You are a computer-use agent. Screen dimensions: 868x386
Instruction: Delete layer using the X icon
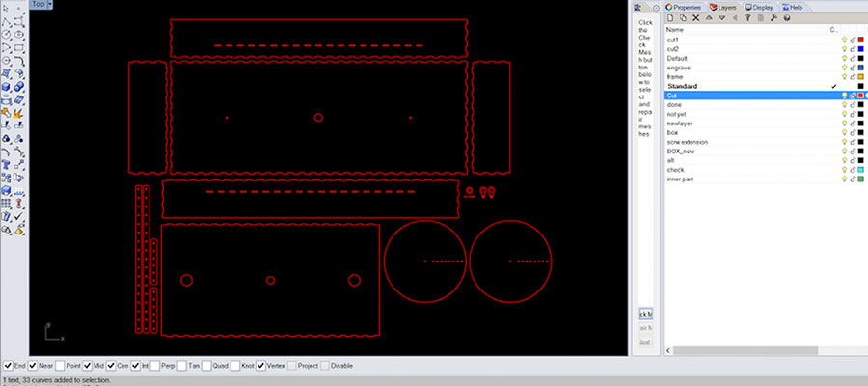pos(696,18)
